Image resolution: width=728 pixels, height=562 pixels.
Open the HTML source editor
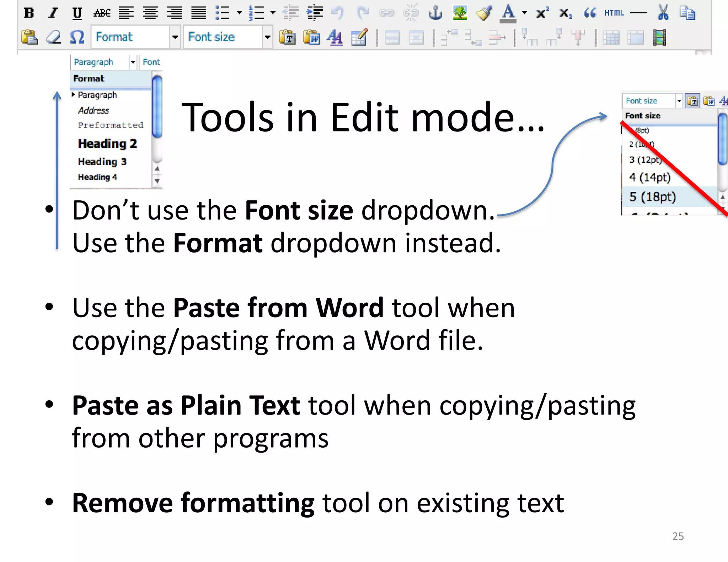coord(614,13)
